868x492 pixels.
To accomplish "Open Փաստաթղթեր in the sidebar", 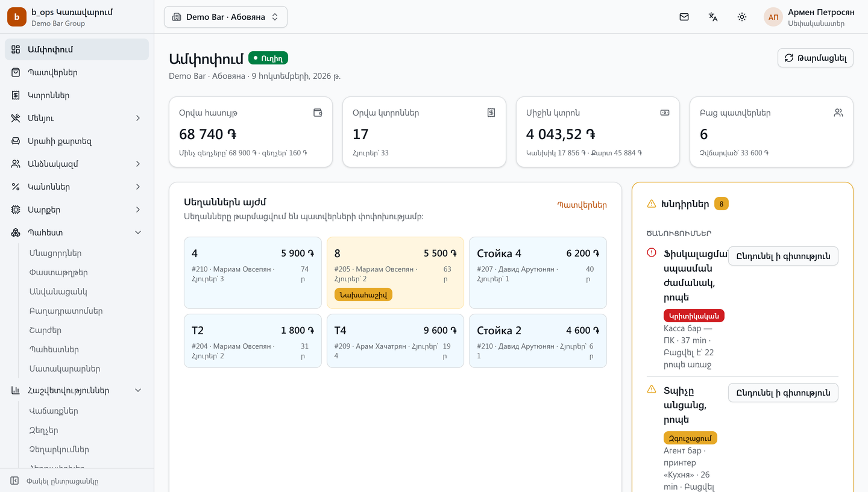I will (x=58, y=272).
